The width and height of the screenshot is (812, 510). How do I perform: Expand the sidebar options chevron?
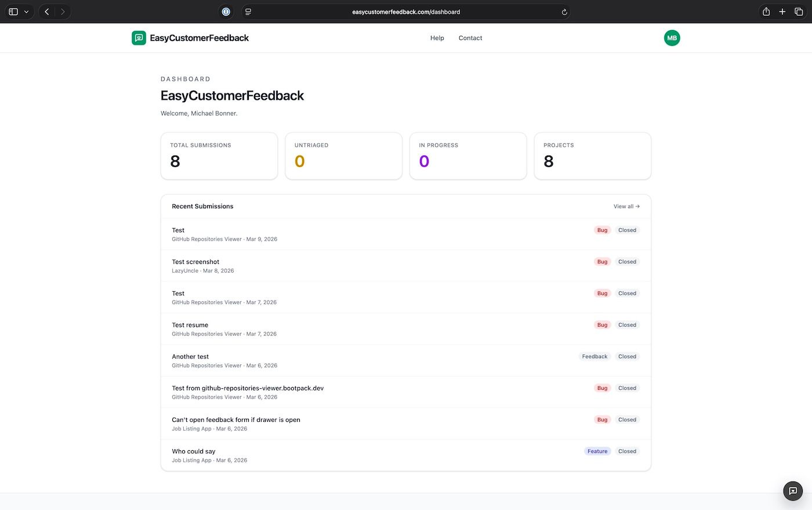26,11
